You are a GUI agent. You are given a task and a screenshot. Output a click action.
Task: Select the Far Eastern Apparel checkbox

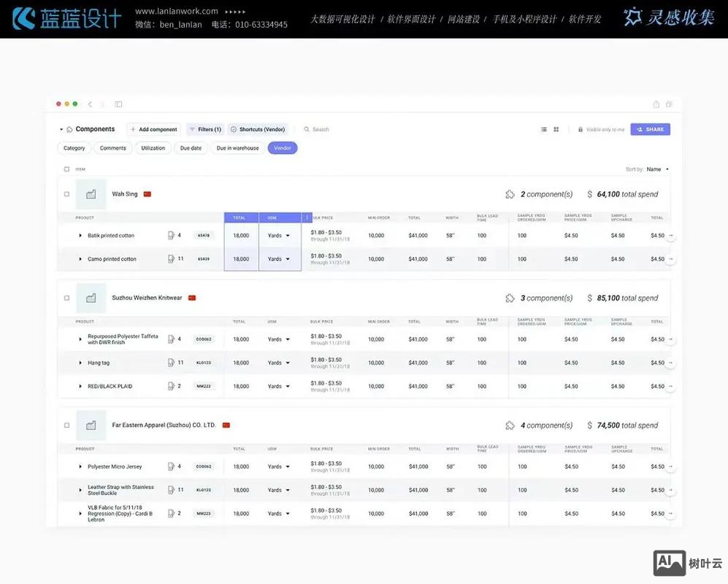pos(66,425)
